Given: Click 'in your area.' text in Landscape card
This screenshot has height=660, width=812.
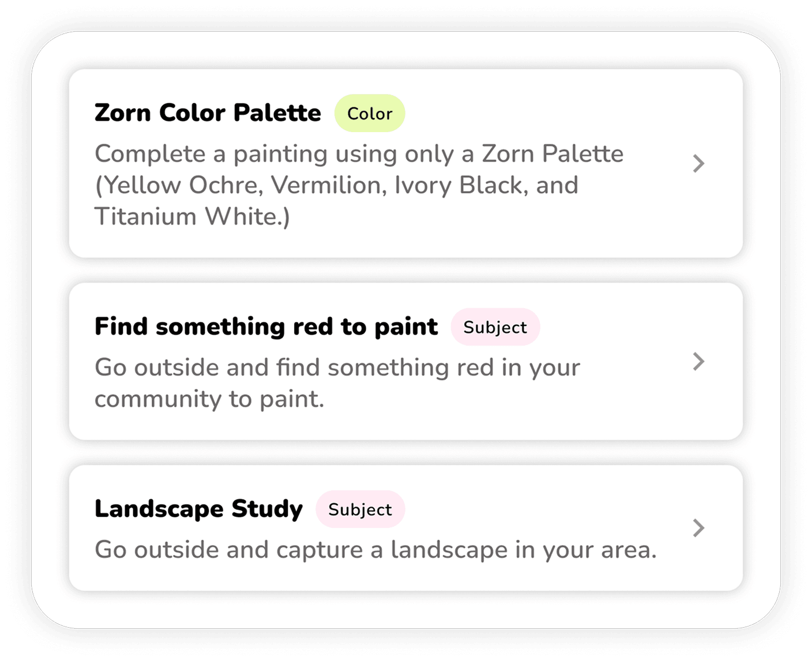Looking at the screenshot, I should (x=586, y=550).
